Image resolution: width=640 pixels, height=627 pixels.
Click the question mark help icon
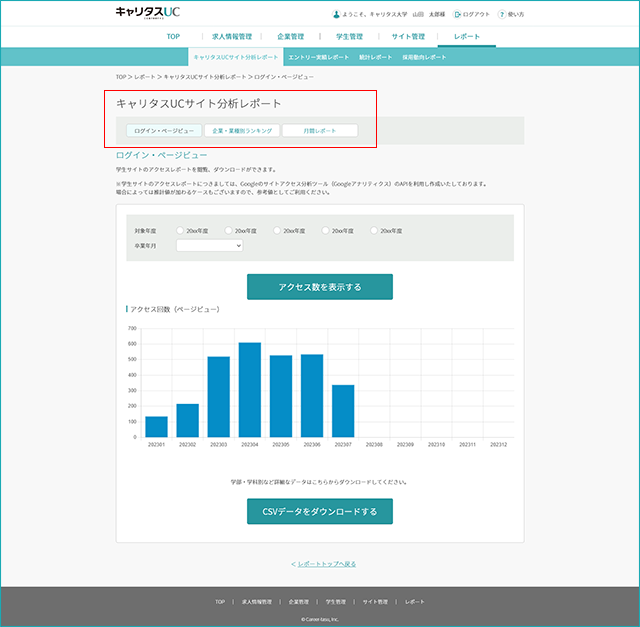pos(502,14)
